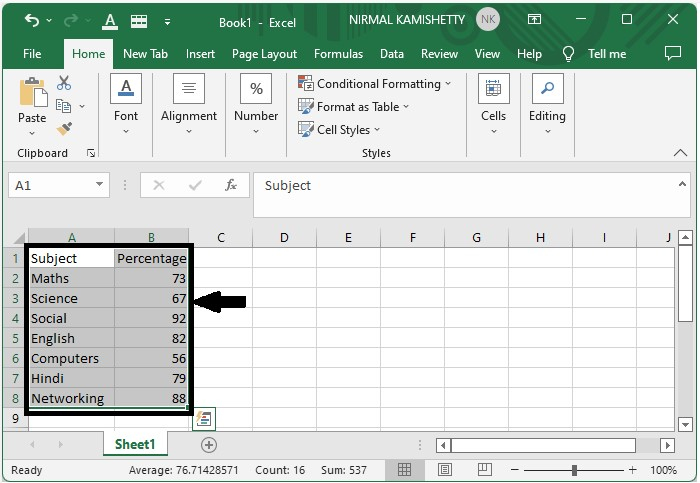Add a new sheet with plus icon

[x=209, y=444]
